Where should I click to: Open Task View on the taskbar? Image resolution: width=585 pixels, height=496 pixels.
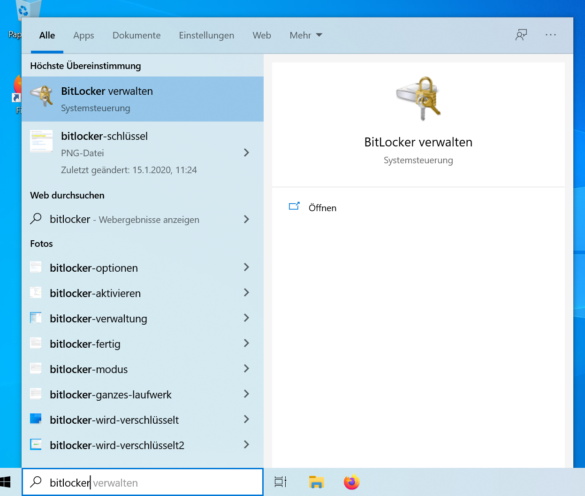click(x=281, y=482)
